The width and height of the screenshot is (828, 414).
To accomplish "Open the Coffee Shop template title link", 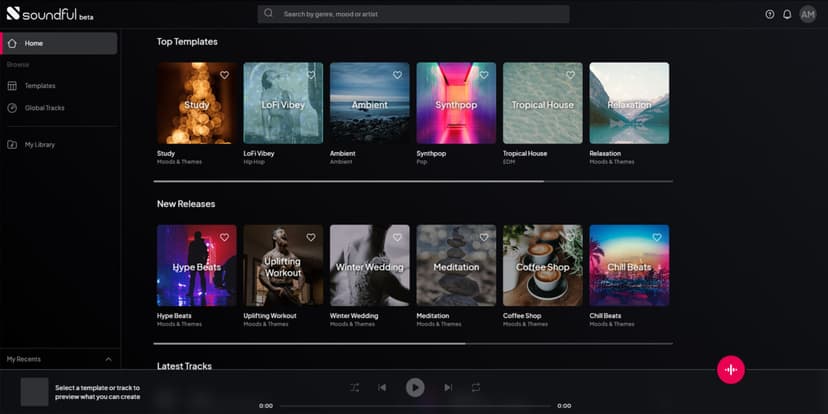I will coord(522,316).
